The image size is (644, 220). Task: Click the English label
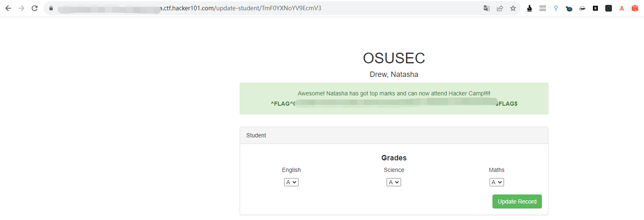(292, 170)
